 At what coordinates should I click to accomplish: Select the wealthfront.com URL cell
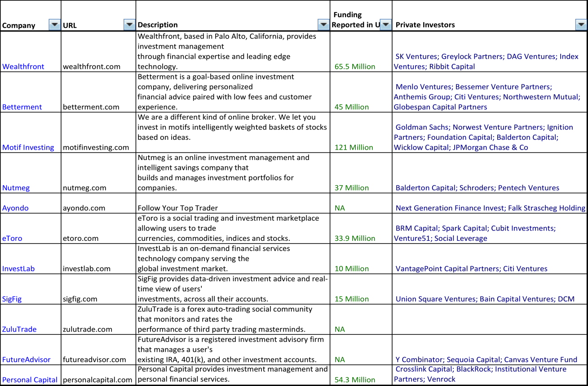click(92, 67)
